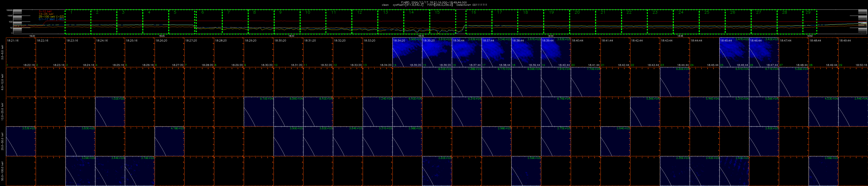Click the red '3-12 keV' legend entry
Image resolution: width=868 pixels, height=186 pixels.
(x=46, y=11)
